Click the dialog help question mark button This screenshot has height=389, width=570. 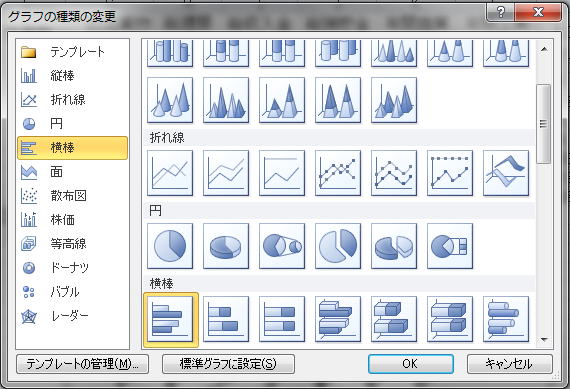(501, 13)
